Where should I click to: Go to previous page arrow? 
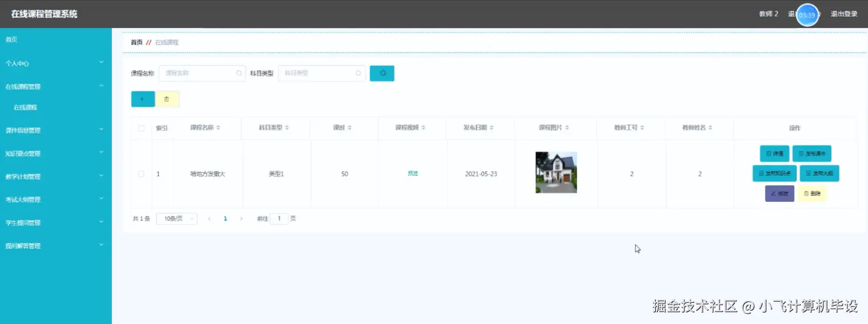209,218
